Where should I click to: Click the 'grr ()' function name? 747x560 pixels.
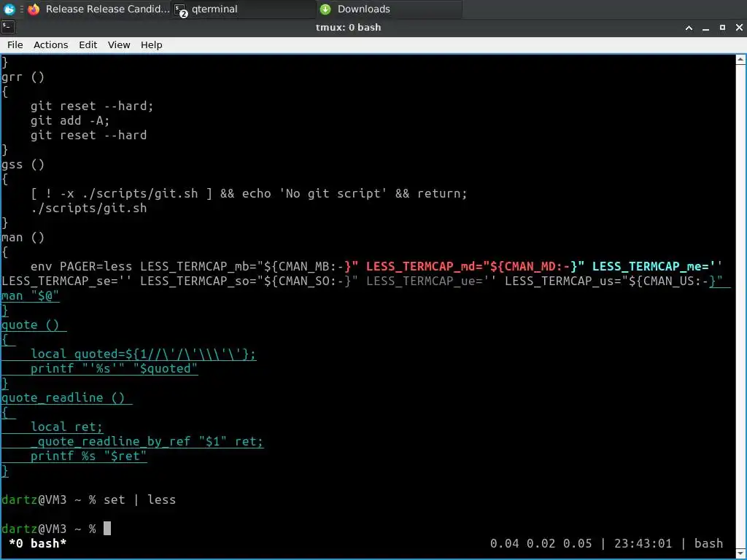(23, 77)
